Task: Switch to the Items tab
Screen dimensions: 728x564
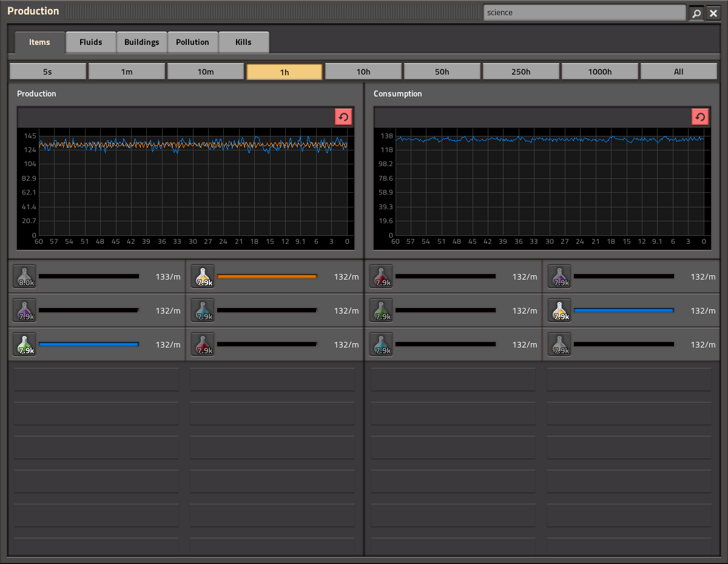Action: 39,42
